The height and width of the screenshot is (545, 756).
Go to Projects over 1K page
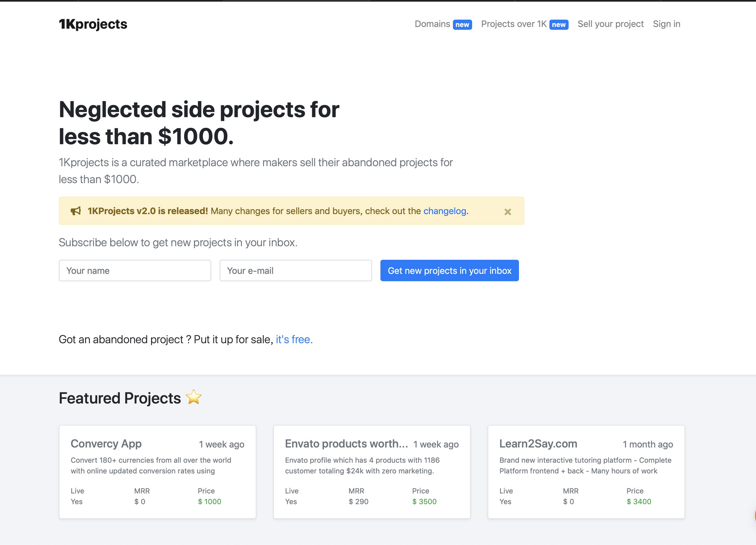(514, 24)
